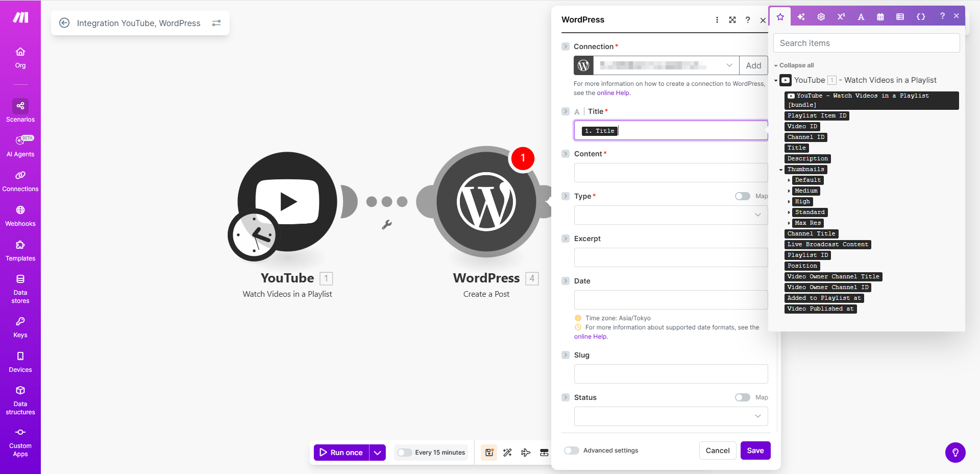
Task: Click the back arrow beside scenario name
Action: click(x=64, y=23)
